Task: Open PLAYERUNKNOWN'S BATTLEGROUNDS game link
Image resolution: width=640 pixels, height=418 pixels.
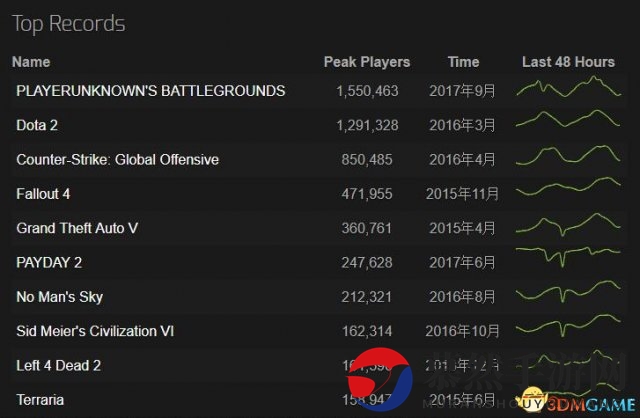Action: (150, 91)
